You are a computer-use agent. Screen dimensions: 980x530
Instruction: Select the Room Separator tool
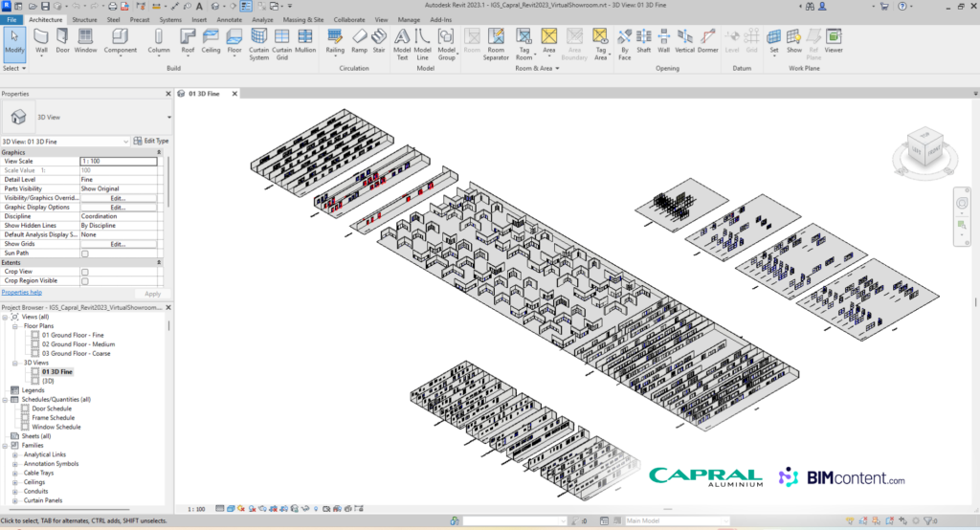coord(496,44)
